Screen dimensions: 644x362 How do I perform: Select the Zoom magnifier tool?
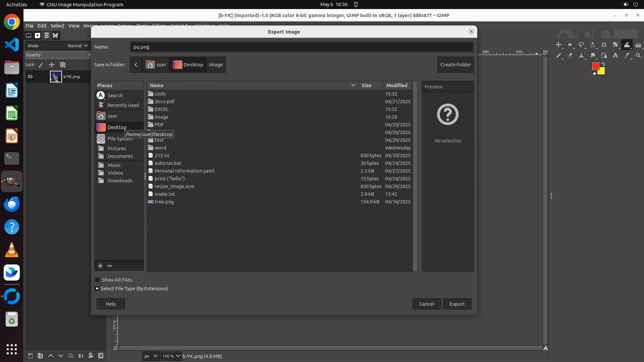638,56
